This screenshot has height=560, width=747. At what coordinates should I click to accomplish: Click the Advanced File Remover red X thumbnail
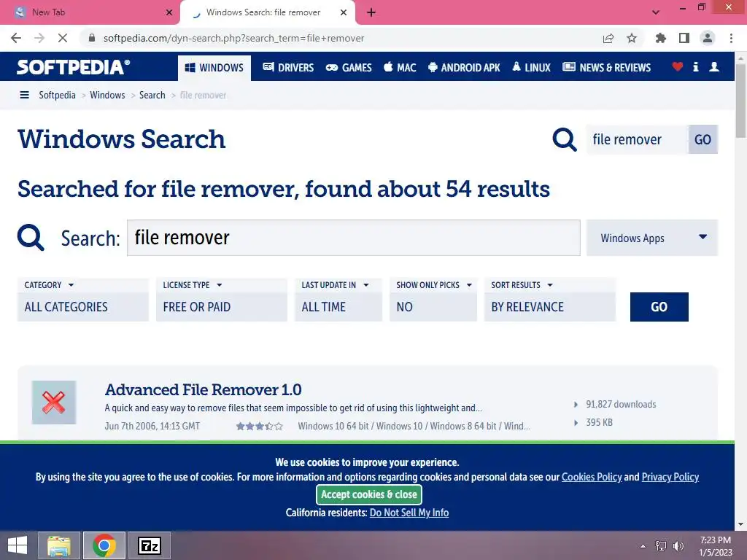tap(54, 402)
